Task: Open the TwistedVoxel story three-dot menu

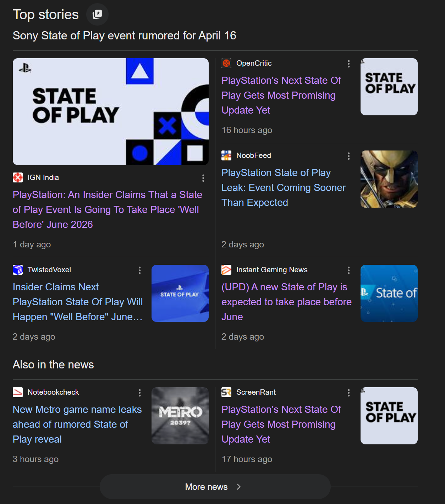Action: click(x=139, y=270)
